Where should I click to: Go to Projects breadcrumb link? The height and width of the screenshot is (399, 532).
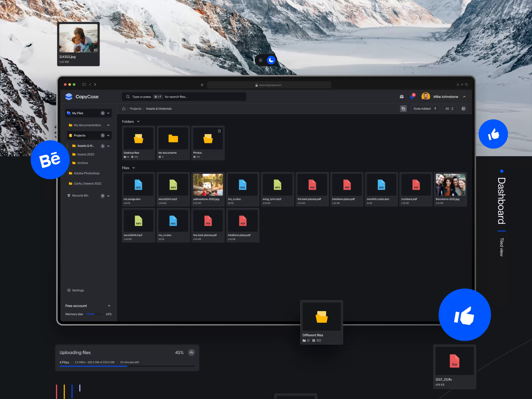click(135, 109)
